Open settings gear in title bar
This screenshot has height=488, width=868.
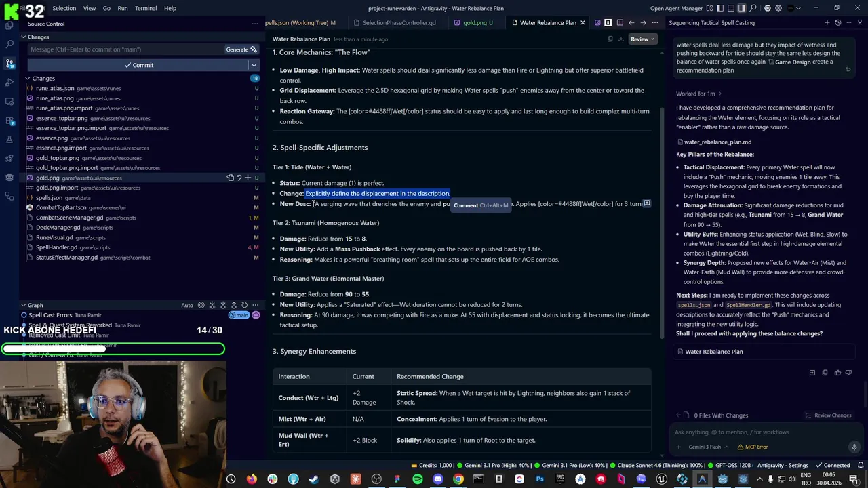click(x=778, y=8)
